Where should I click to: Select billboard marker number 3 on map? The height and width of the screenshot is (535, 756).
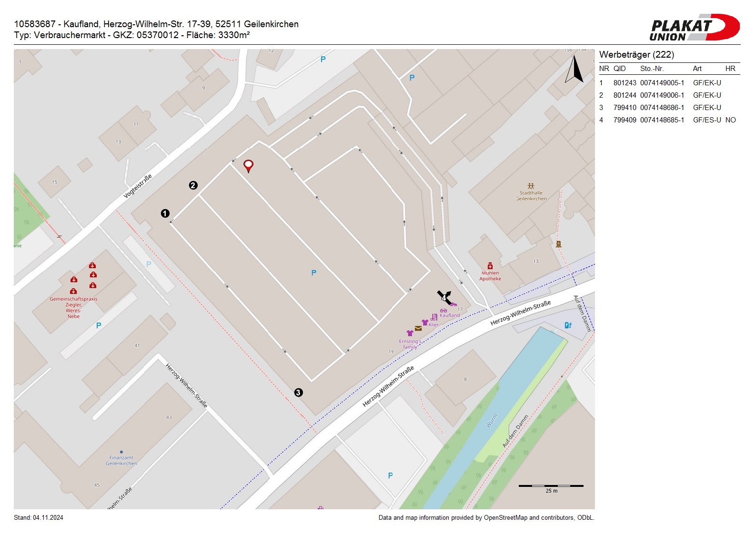(x=298, y=393)
